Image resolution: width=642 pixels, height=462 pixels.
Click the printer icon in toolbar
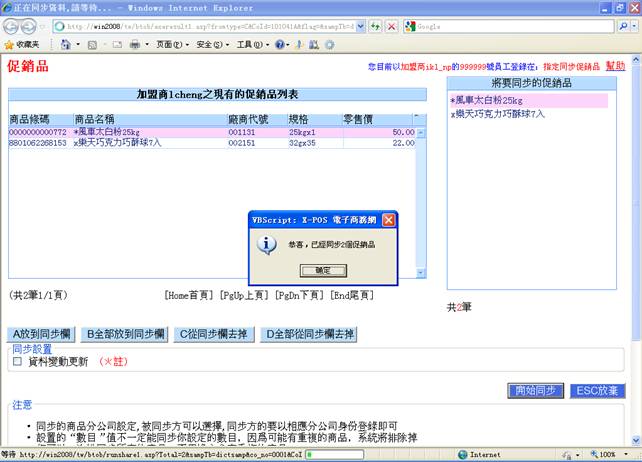coord(134,45)
